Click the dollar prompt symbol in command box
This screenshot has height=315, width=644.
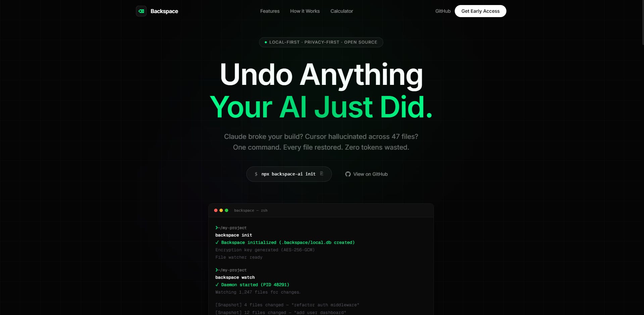256,174
